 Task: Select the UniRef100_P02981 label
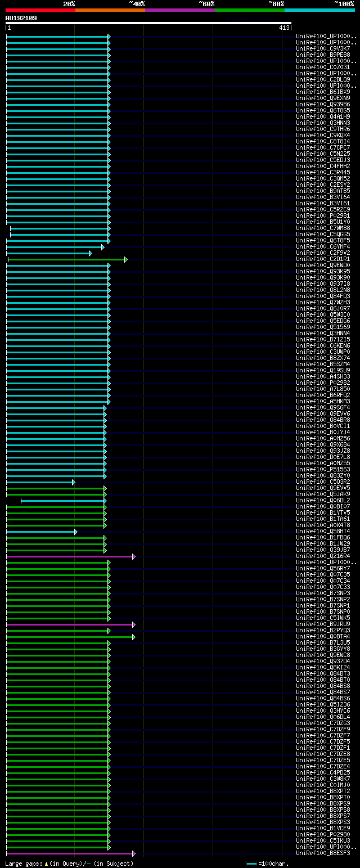point(323,216)
